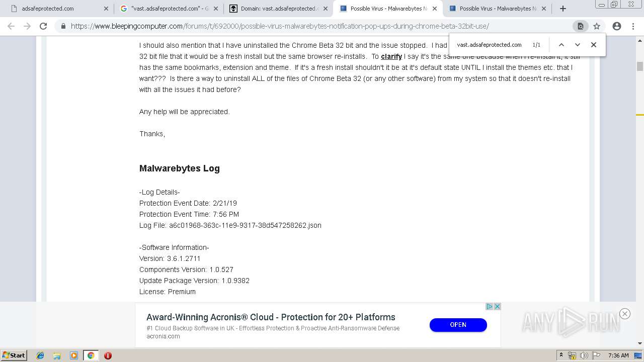Bookmark this page with the star icon
Screen dimensions: 644x362
click(x=597, y=26)
